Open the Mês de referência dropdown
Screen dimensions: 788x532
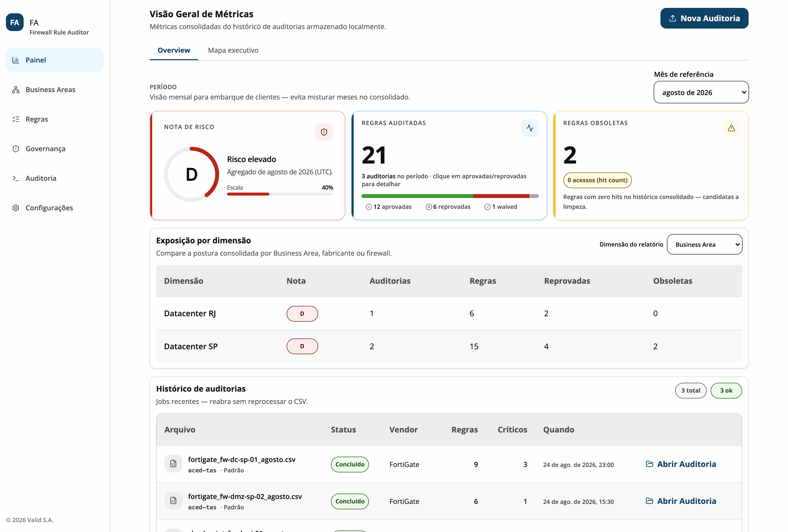point(701,92)
